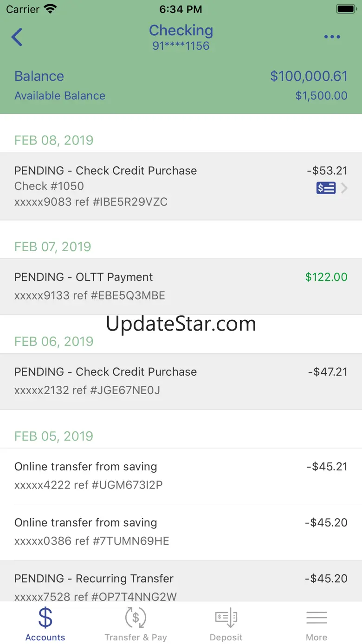Tap the battery indicator in status bar
The height and width of the screenshot is (644, 362).
pos(346,9)
